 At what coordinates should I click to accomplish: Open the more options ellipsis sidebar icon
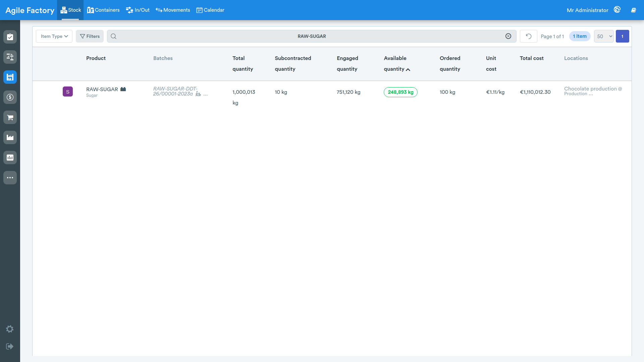pos(10,178)
